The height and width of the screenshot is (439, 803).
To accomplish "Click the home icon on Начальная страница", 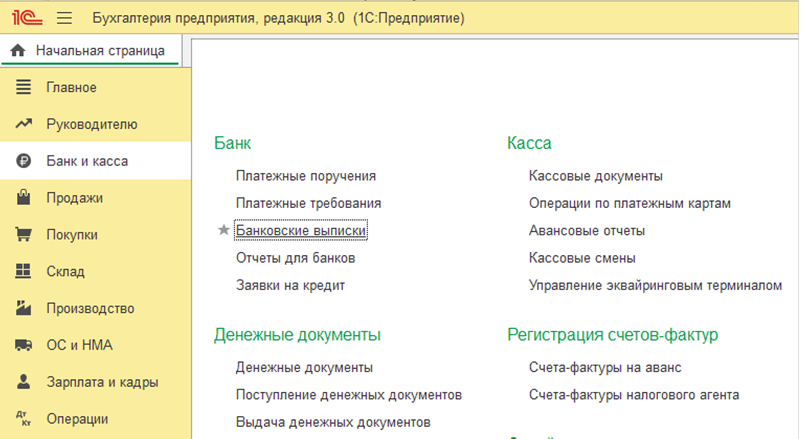I will 17,51.
